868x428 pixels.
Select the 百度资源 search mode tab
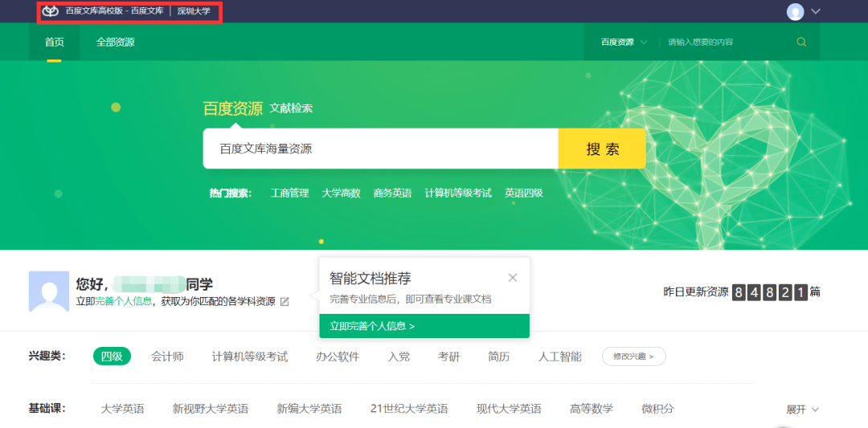[x=232, y=108]
